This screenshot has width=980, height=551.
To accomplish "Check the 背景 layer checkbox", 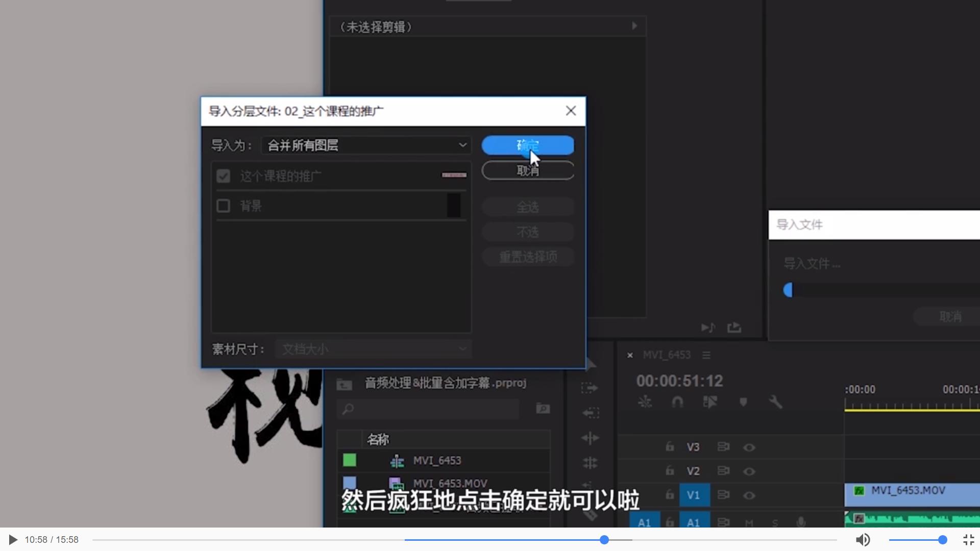I will click(224, 206).
